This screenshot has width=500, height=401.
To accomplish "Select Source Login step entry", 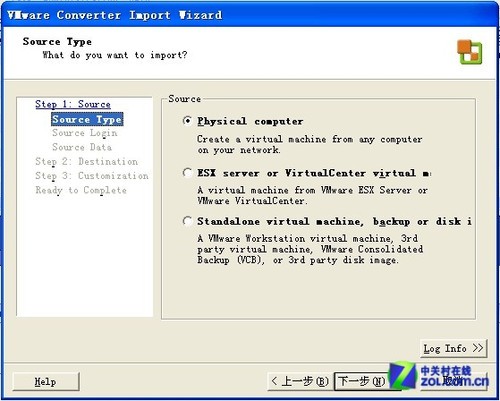I will (85, 133).
